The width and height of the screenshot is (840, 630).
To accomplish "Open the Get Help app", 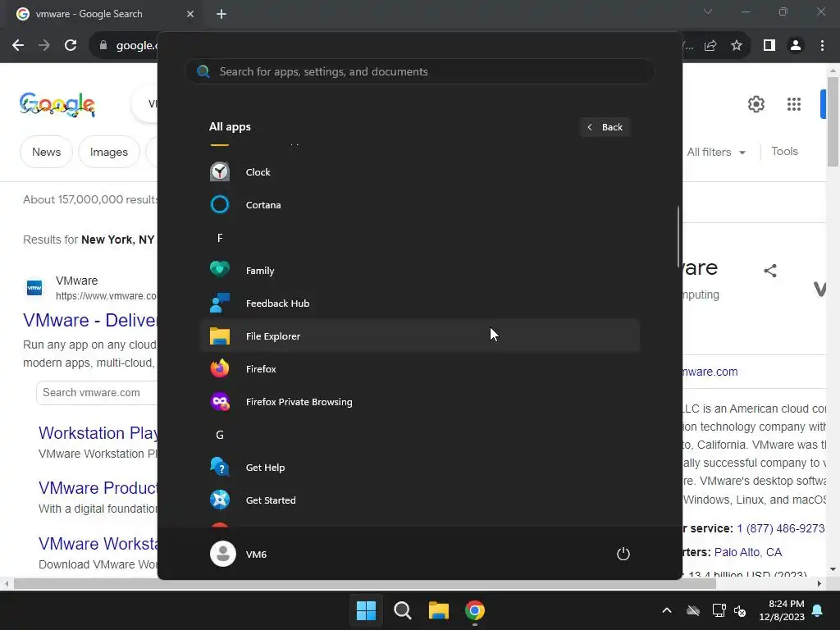I will click(x=419, y=467).
